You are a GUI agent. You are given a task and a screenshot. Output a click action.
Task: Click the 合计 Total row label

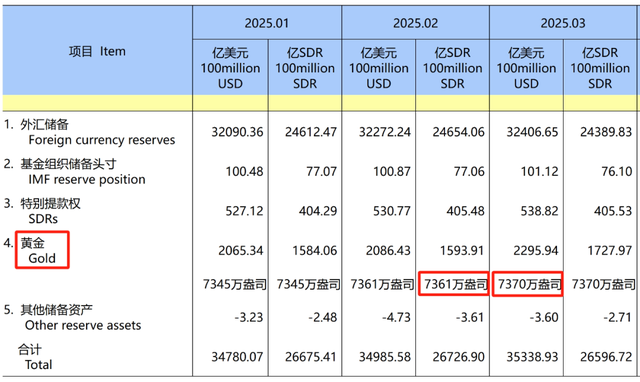35,357
